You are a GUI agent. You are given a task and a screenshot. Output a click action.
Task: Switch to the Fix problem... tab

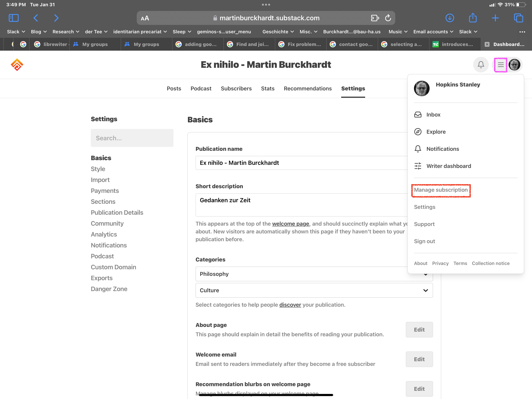click(x=300, y=44)
